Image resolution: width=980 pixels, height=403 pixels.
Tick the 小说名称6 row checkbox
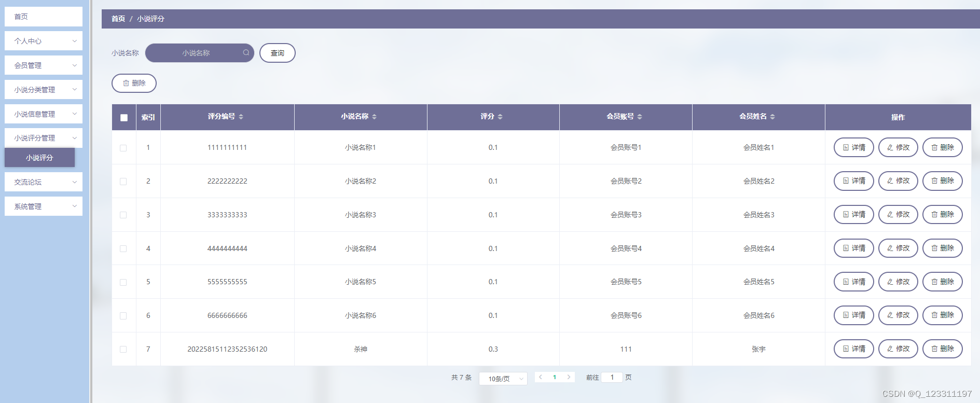coord(123,315)
